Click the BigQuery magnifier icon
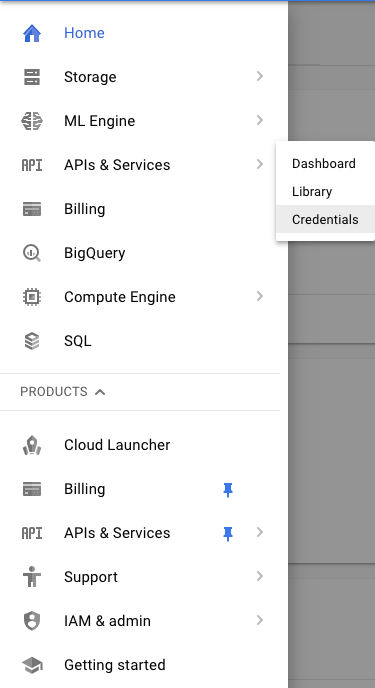 tap(32, 253)
